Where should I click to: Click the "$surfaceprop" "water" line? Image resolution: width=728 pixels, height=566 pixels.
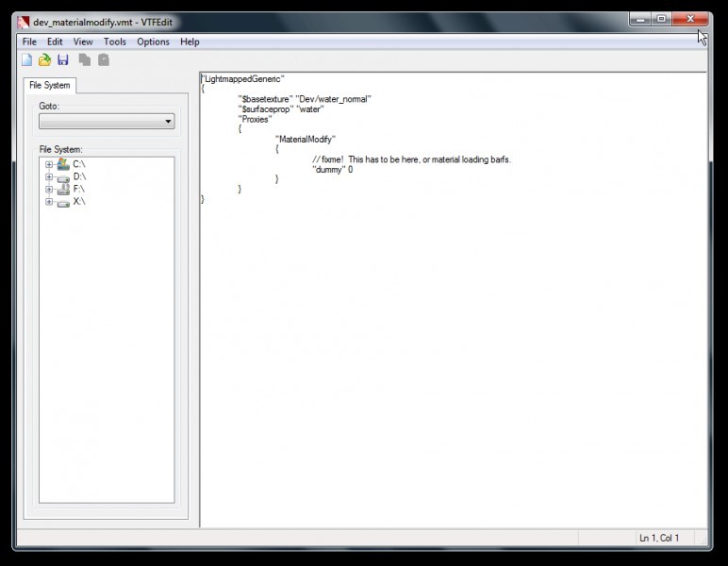(281, 109)
